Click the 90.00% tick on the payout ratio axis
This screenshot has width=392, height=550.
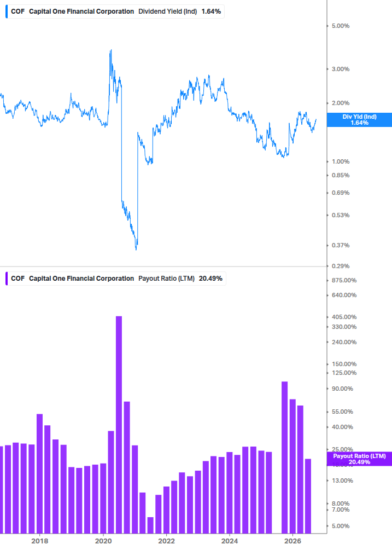pyautogui.click(x=342, y=389)
